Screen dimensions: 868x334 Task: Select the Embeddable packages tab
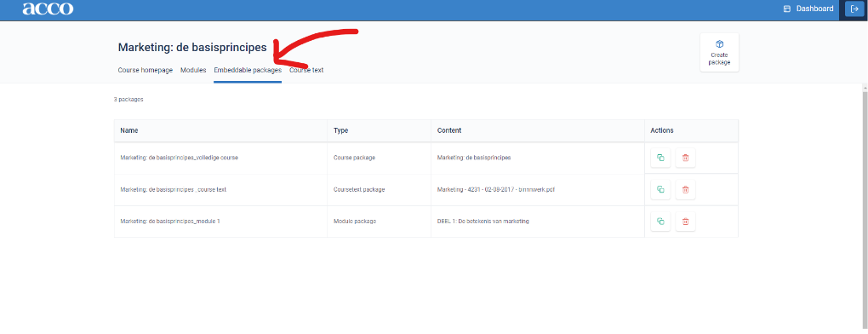click(248, 71)
